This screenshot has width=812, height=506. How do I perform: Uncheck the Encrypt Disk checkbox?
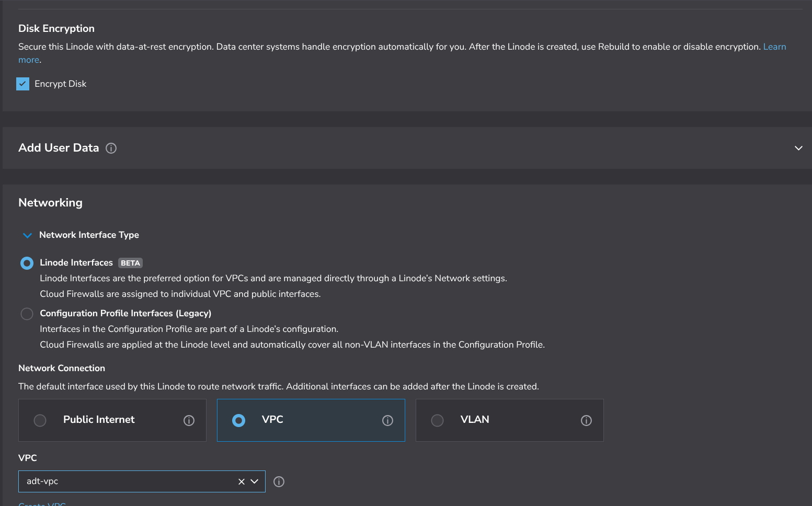pos(23,84)
